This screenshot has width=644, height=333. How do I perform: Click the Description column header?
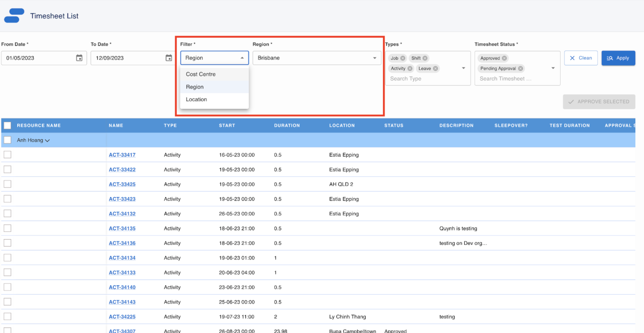point(456,126)
